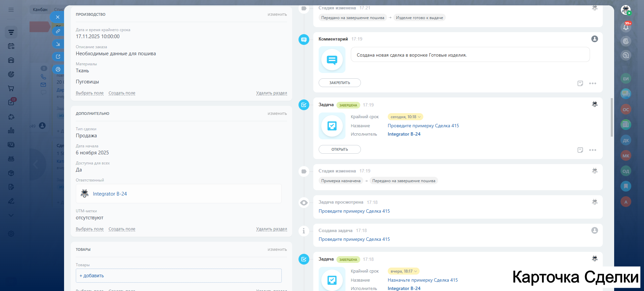Click the copy link icon on the card edge

(58, 31)
